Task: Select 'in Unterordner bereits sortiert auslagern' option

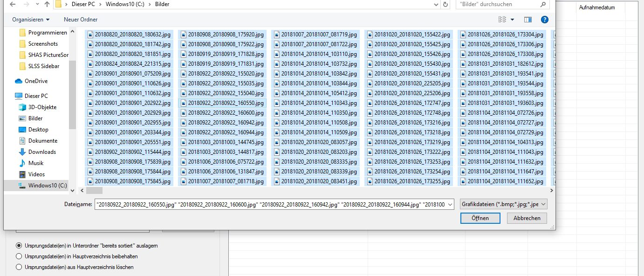Action: [19, 245]
